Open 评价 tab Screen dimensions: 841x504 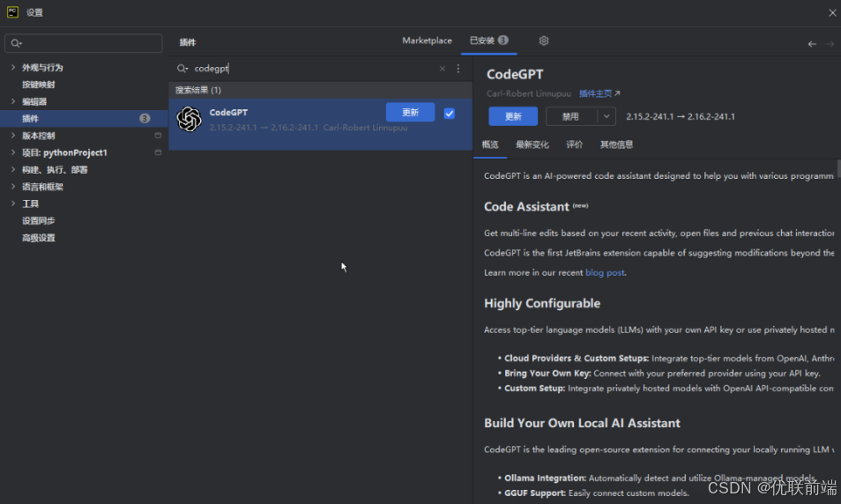[574, 145]
